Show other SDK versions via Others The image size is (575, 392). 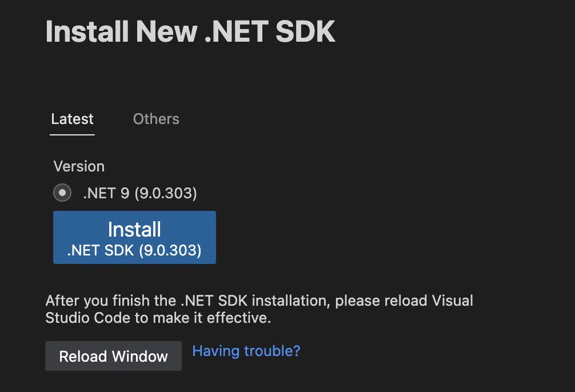[156, 119]
